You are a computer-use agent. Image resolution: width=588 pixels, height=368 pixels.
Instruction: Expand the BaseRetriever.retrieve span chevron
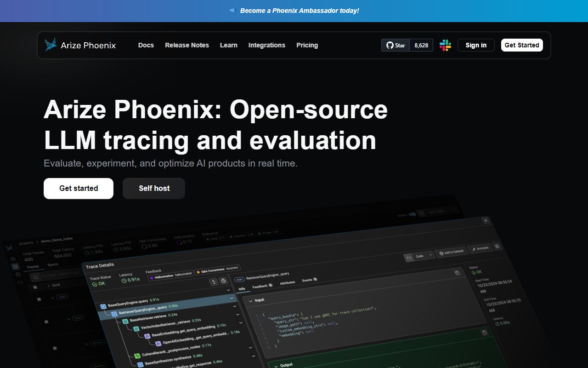click(x=237, y=315)
